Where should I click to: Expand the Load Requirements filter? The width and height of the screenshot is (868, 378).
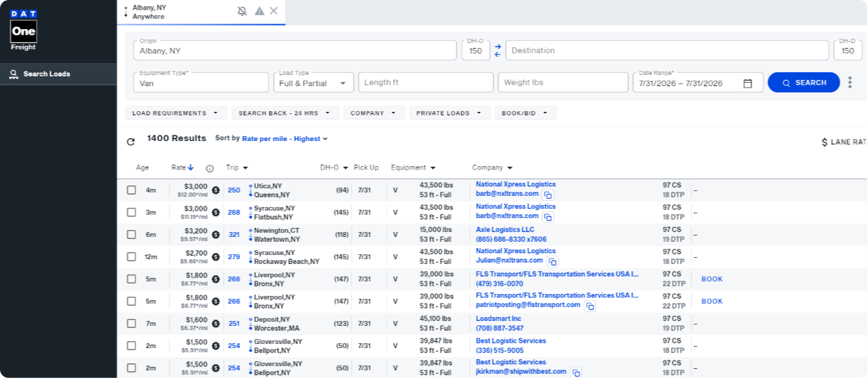click(x=176, y=113)
